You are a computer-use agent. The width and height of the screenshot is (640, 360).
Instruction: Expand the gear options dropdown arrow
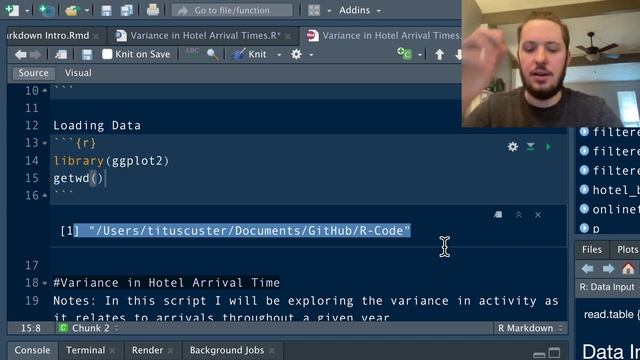(311, 54)
